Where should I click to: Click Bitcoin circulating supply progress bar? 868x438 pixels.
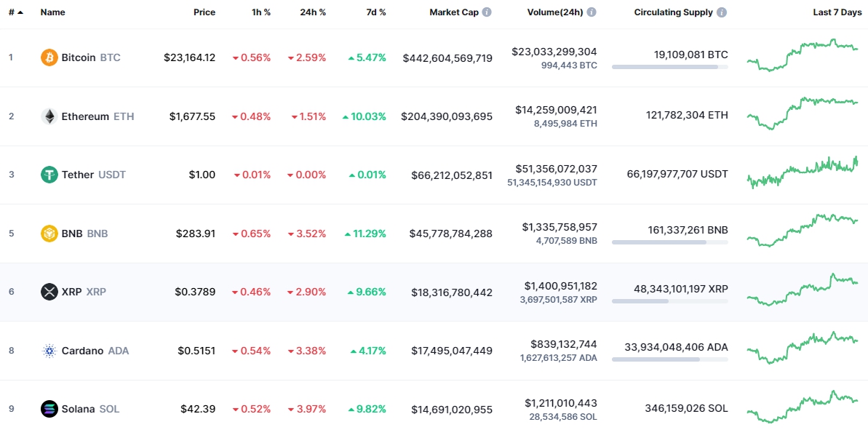(670, 67)
